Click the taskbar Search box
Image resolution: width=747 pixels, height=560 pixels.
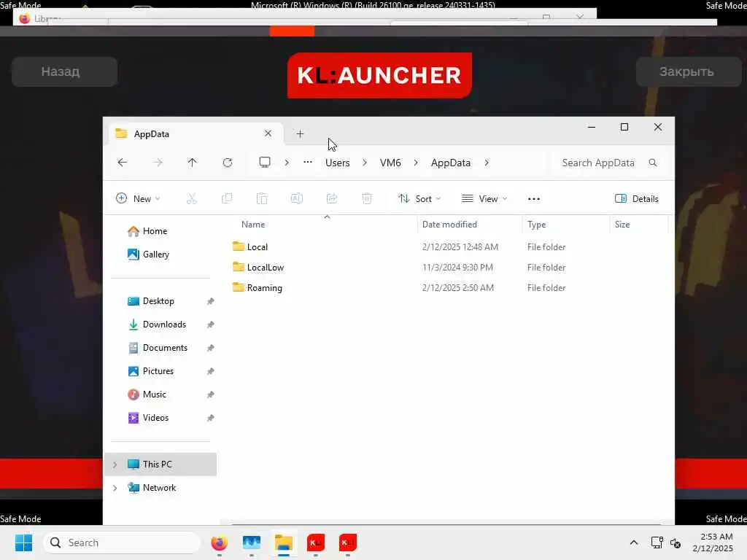(122, 542)
